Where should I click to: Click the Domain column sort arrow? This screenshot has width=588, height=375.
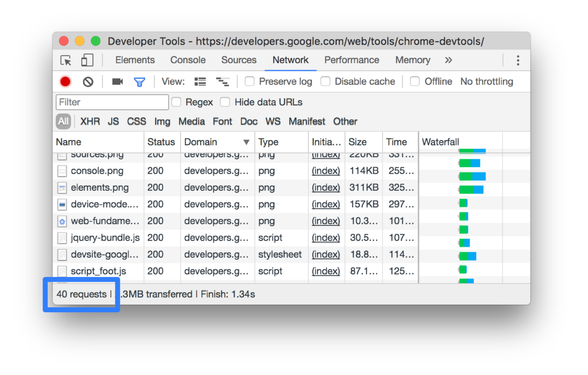click(246, 142)
